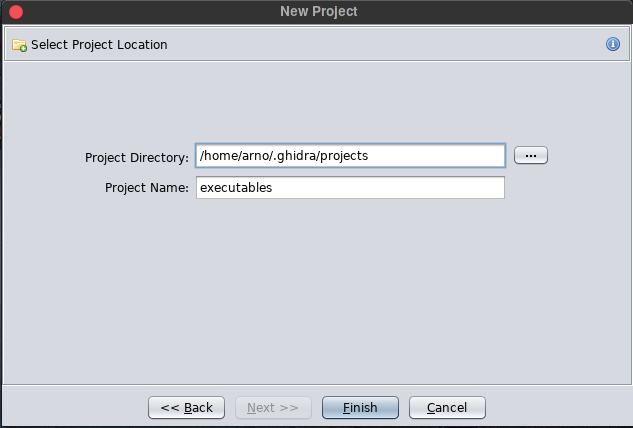The width and height of the screenshot is (633, 428).
Task: Click the word 'projects' in the directory path
Action: (x=345, y=156)
